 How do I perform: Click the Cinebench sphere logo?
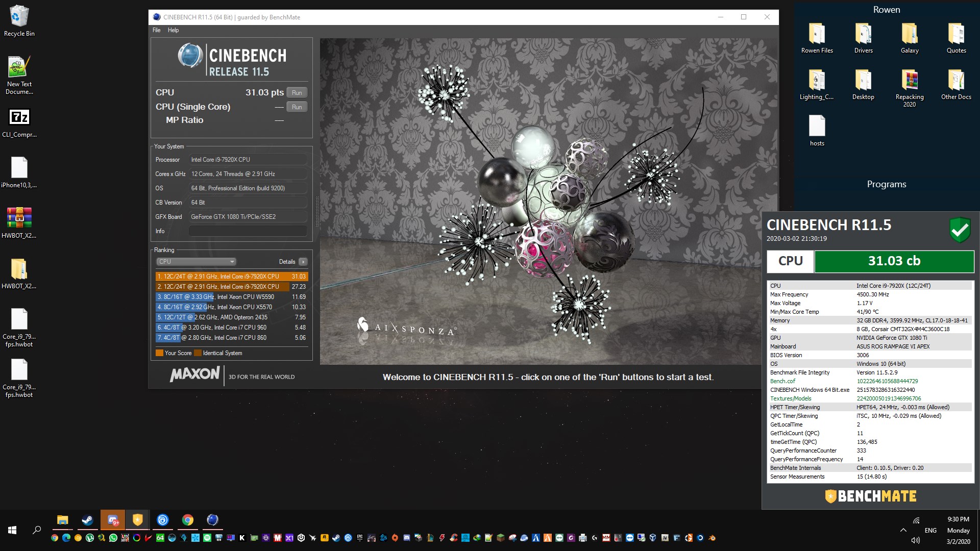[190, 56]
